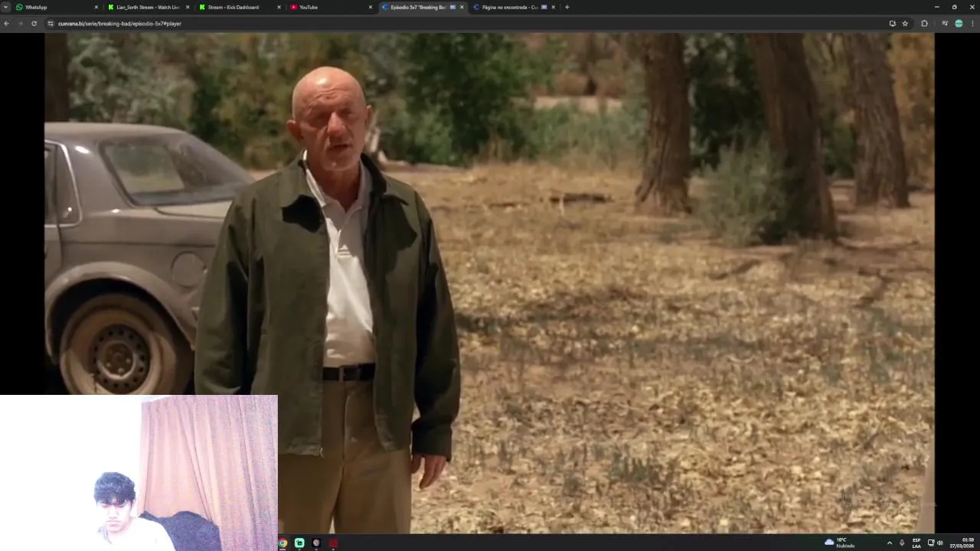Open the media controls icon
This screenshot has height=551, width=980.
click(x=945, y=24)
